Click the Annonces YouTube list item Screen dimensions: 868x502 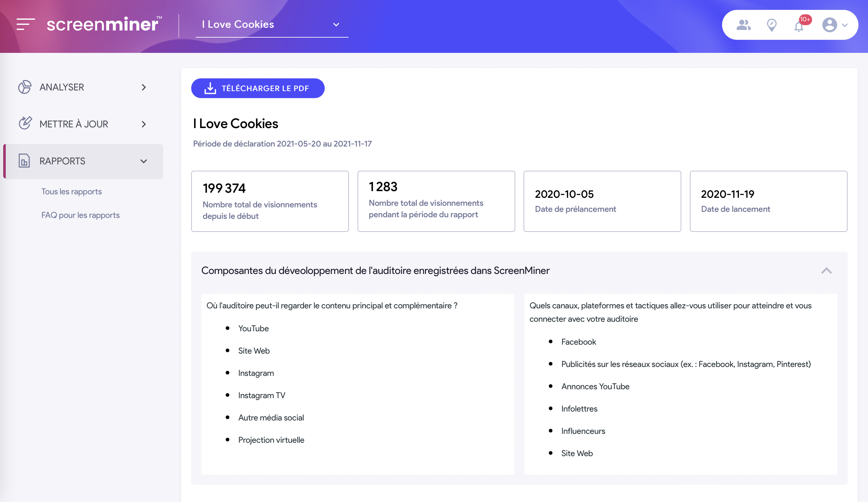(596, 386)
